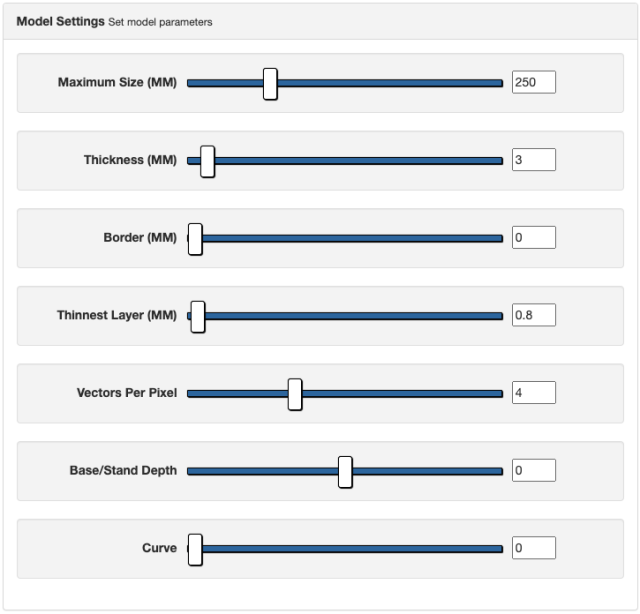640x614 pixels.
Task: Click the Maximum Size (MM) label
Action: coord(117,83)
